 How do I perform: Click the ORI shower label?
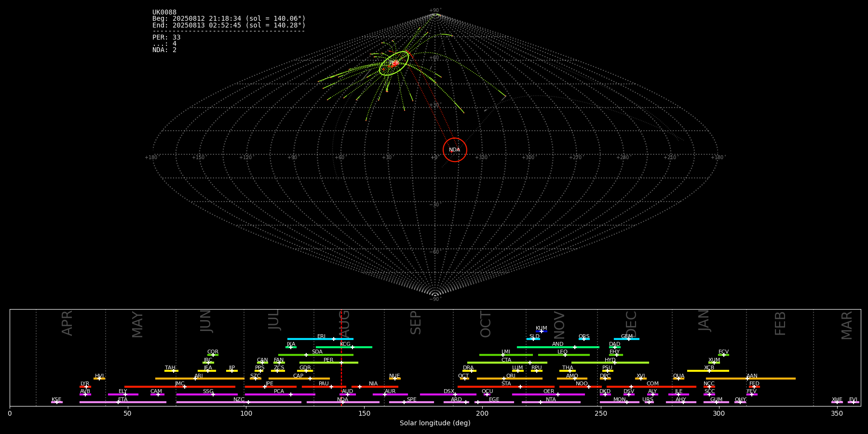[511, 376]
